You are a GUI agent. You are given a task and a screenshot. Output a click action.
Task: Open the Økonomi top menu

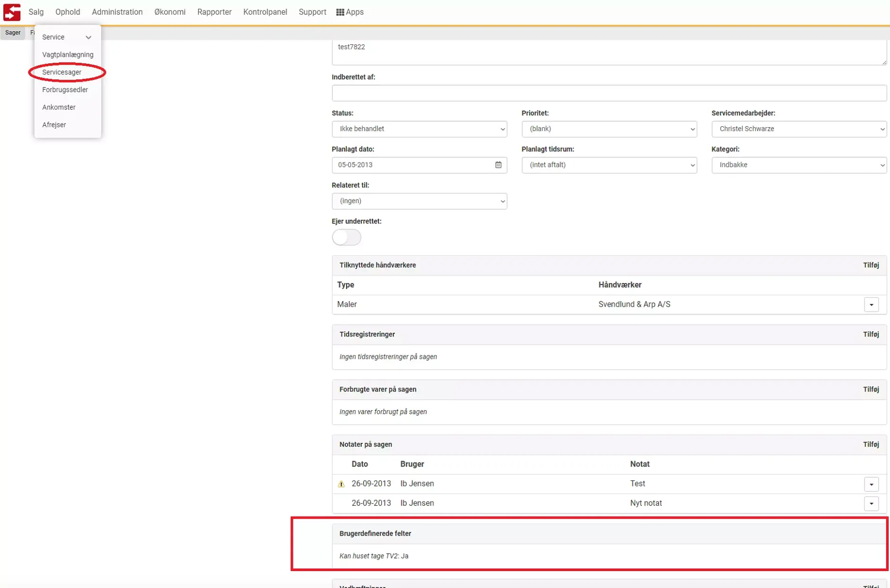coord(170,12)
